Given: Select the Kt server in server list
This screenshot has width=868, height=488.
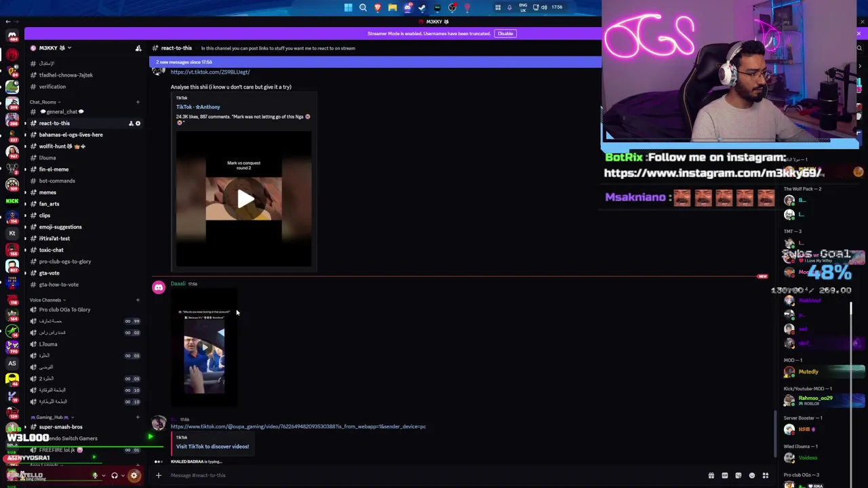Looking at the screenshot, I should point(12,233).
